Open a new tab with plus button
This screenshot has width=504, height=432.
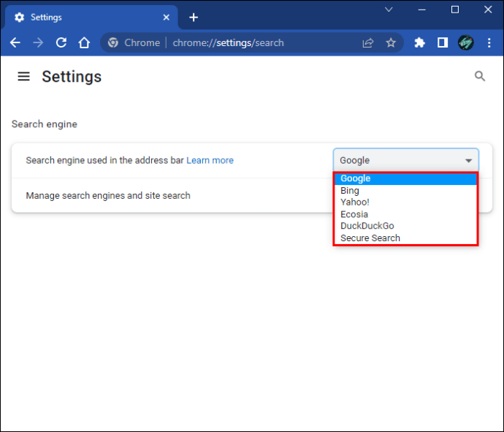tap(194, 18)
